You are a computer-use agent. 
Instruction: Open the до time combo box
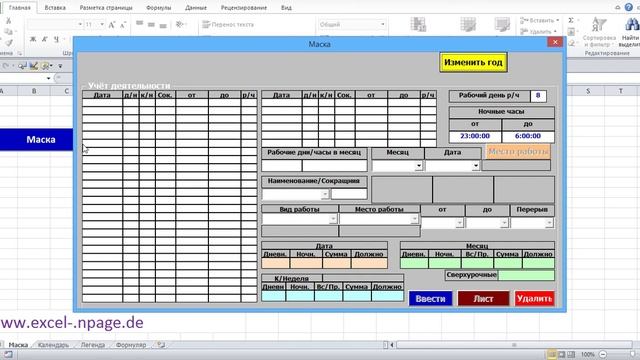tap(504, 223)
